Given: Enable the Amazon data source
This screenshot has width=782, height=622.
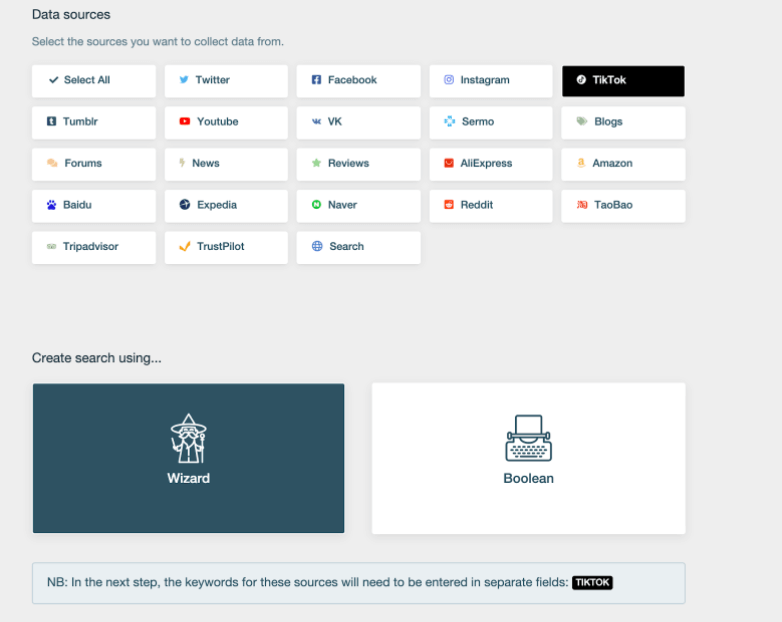Looking at the screenshot, I should 623,164.
